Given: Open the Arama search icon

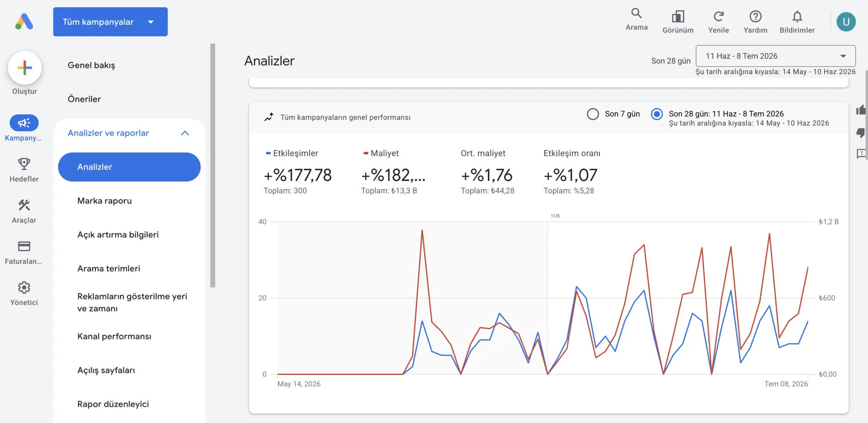Looking at the screenshot, I should (x=637, y=13).
